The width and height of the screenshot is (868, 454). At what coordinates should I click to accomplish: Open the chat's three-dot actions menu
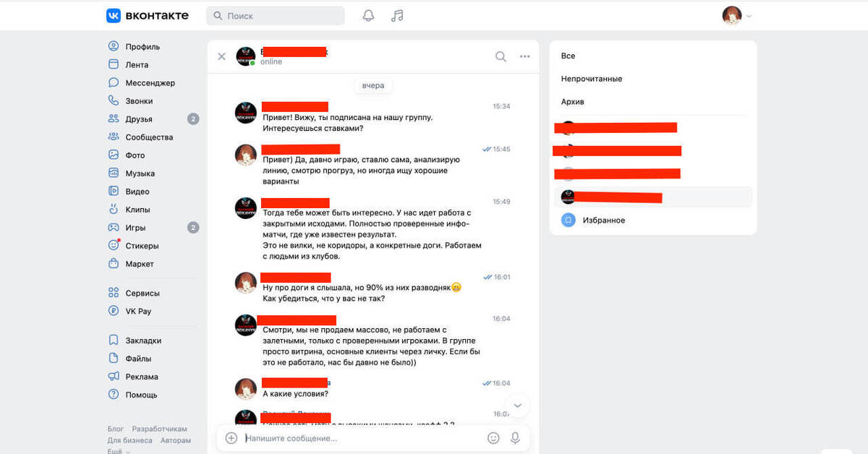(x=525, y=56)
